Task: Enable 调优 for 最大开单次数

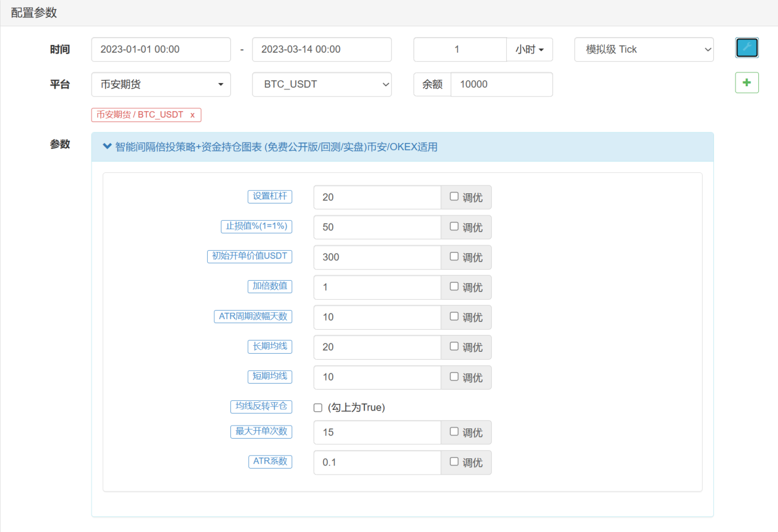Action: [x=454, y=431]
